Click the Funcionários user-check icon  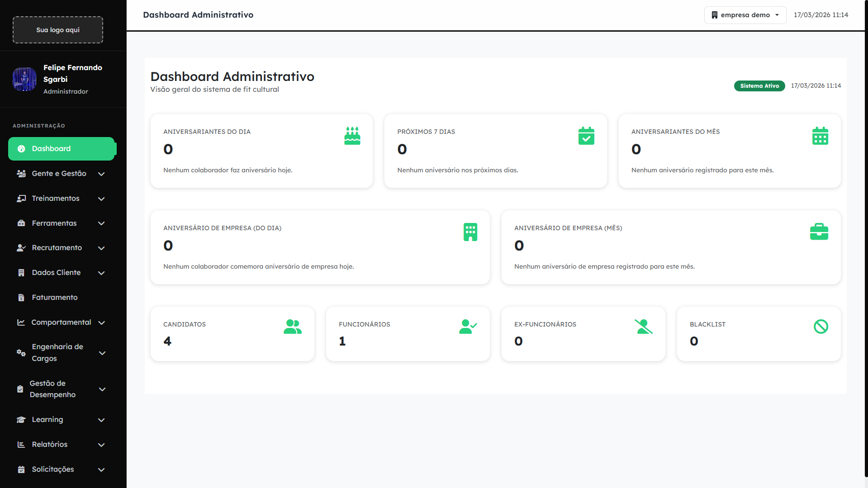pos(468,327)
